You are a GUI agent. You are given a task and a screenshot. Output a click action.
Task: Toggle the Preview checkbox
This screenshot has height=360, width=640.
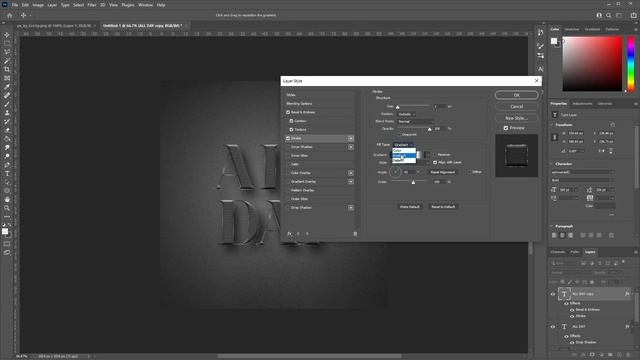(506, 128)
